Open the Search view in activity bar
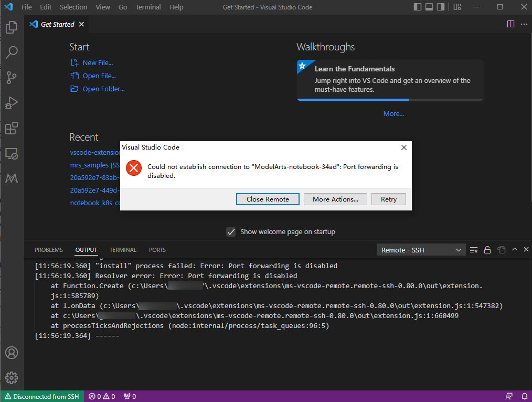This screenshot has width=532, height=402. (x=12, y=52)
